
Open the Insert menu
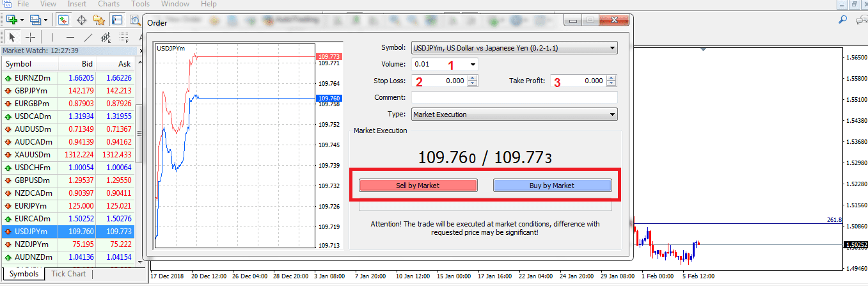point(77,4)
